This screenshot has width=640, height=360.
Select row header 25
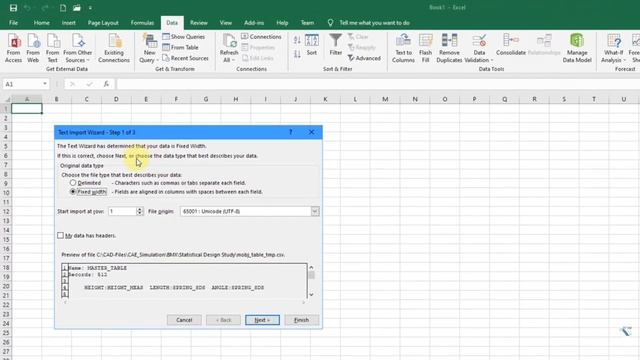pyautogui.click(x=6, y=333)
